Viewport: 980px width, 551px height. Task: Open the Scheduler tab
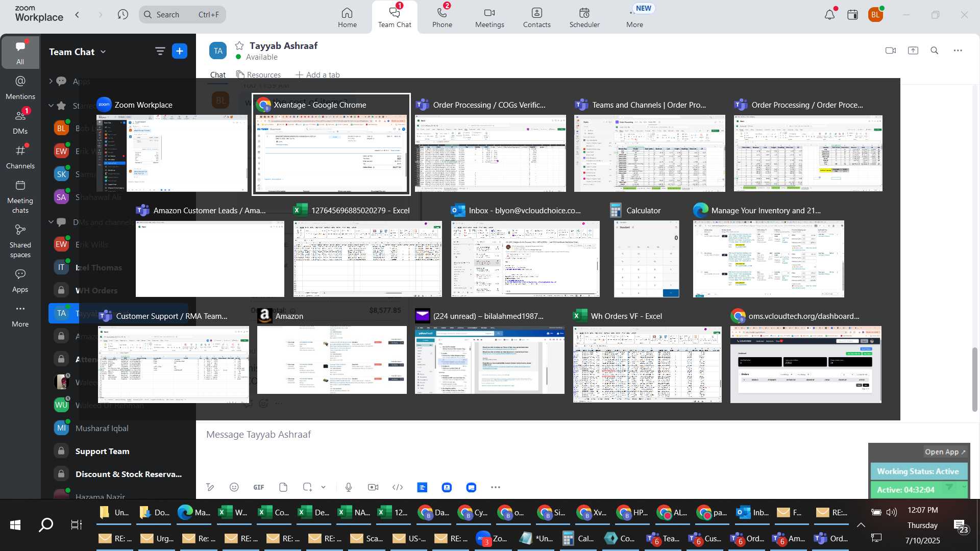click(584, 17)
